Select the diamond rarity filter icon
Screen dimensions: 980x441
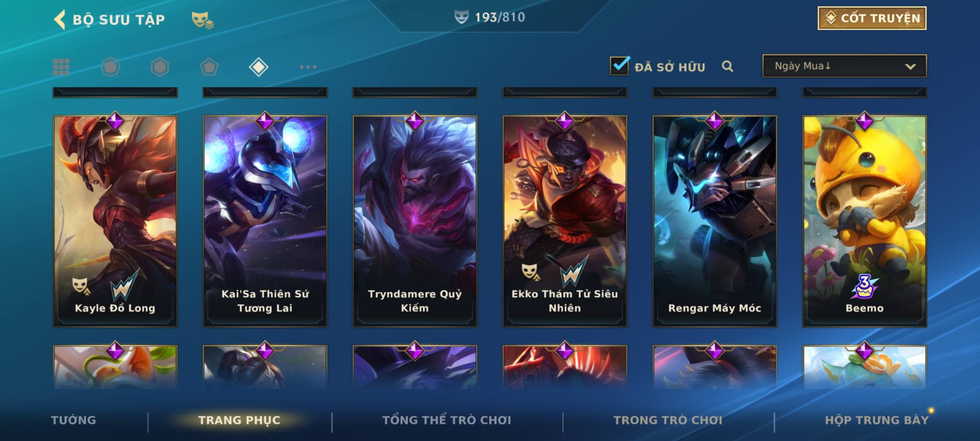258,67
